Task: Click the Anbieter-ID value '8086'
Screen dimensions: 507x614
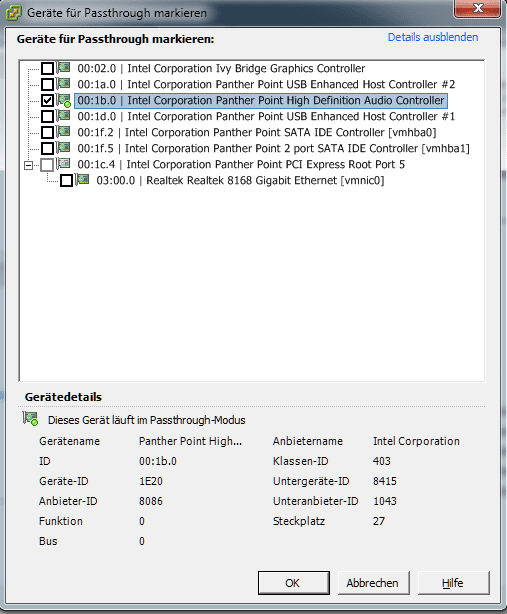Action: click(x=151, y=501)
